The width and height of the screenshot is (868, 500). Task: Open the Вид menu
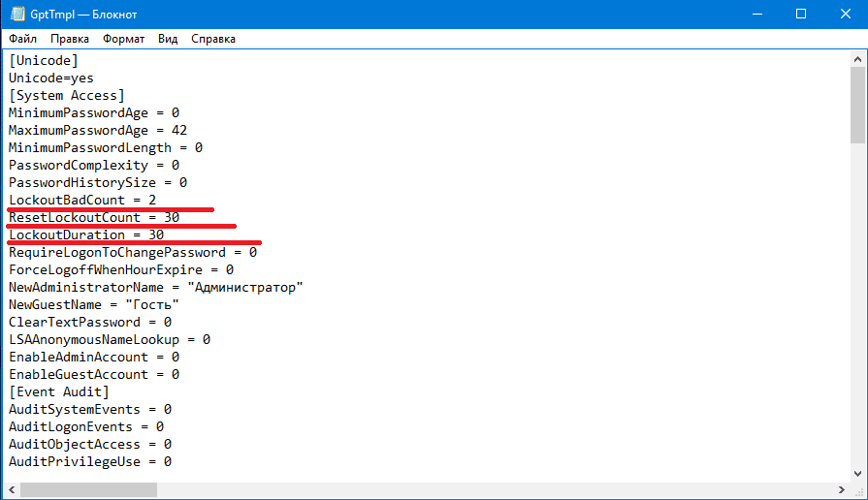click(168, 39)
